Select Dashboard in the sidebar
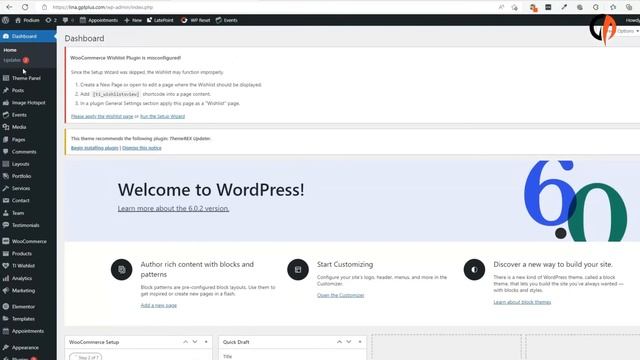This screenshot has height=360, width=640. point(28,36)
